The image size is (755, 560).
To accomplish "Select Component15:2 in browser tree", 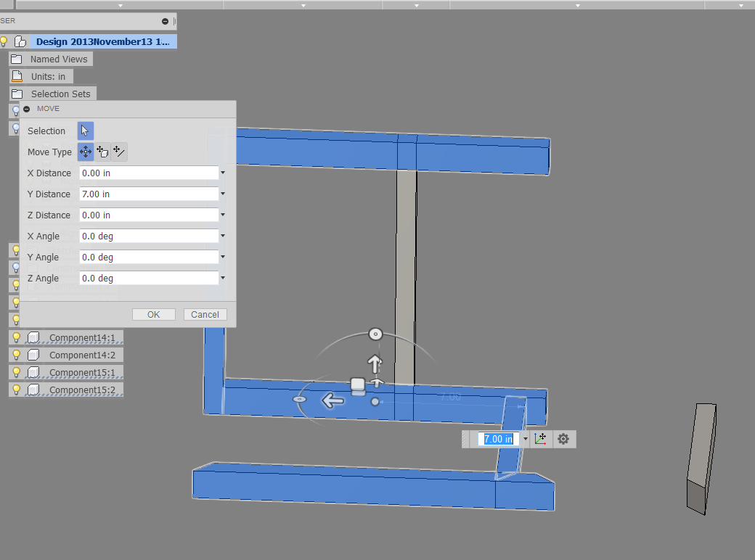I will [82, 390].
